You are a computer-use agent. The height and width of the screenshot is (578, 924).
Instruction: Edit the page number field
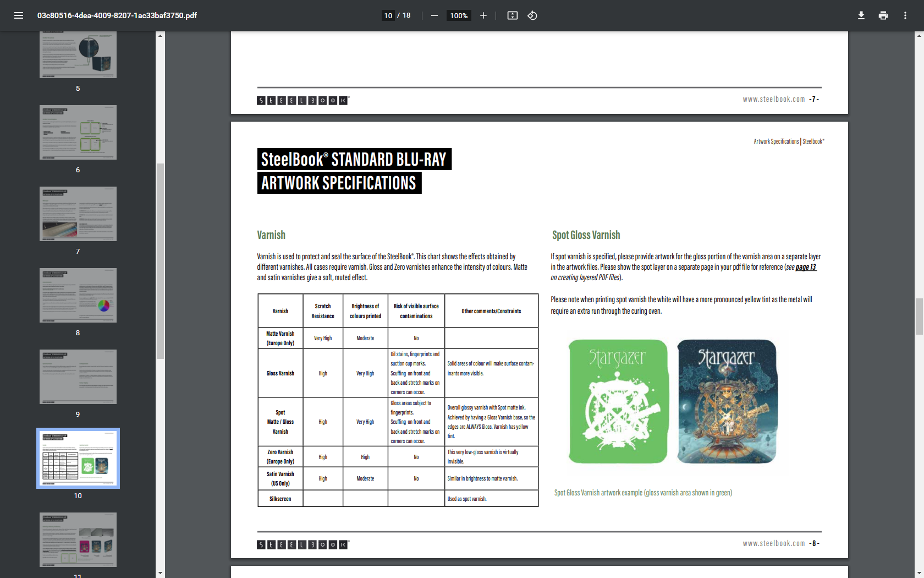[x=388, y=15]
